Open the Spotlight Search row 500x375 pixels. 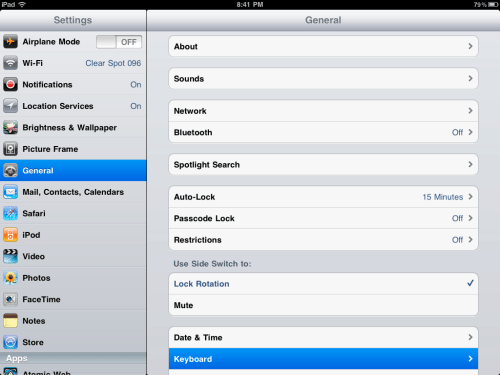(x=323, y=164)
